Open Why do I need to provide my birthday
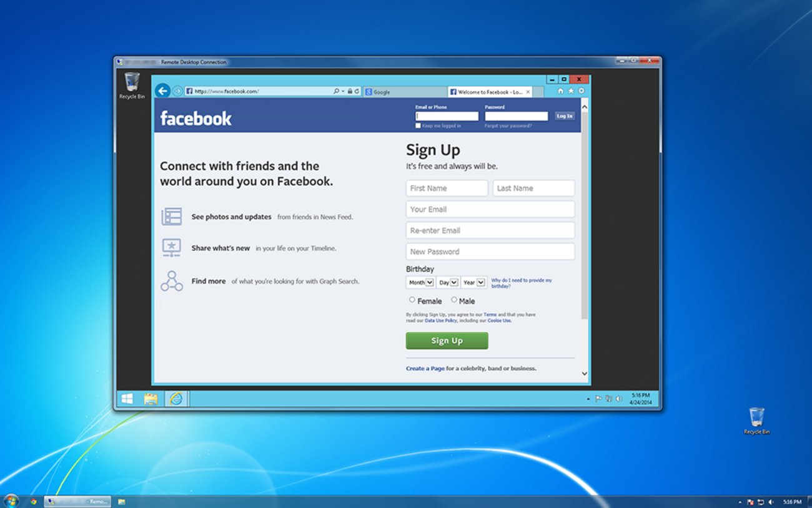This screenshot has width=812, height=508. click(x=522, y=283)
